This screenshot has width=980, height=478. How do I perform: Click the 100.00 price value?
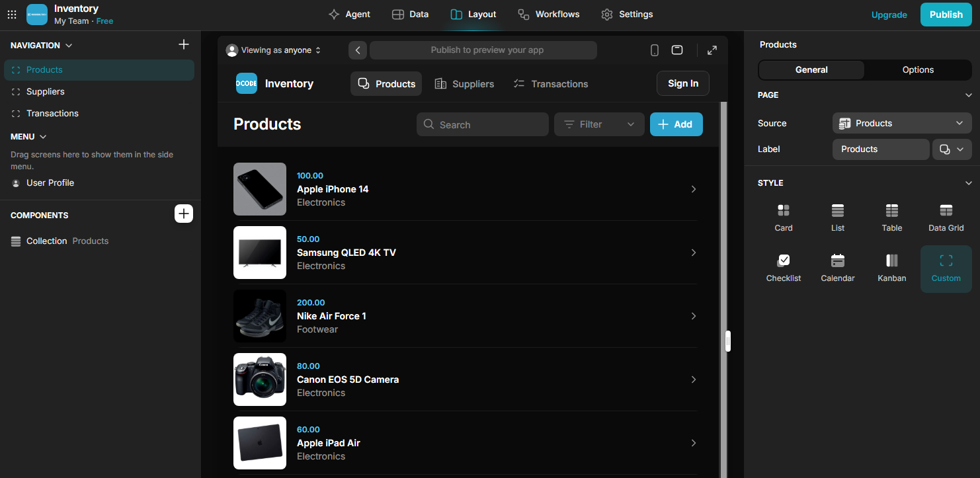click(310, 176)
